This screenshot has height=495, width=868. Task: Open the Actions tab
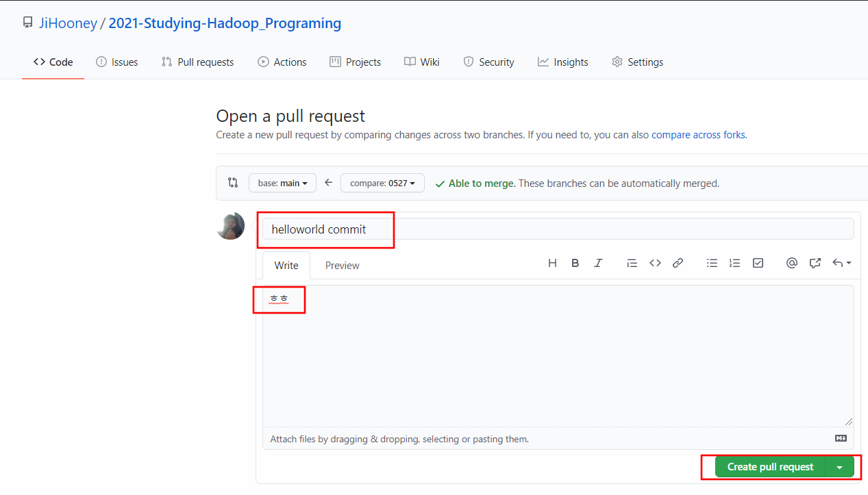click(282, 62)
